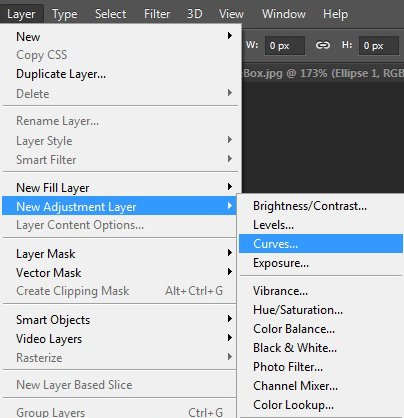Open the Vector Mask submenu arrow
Image resolution: width=404 pixels, height=418 pixels.
coord(230,272)
